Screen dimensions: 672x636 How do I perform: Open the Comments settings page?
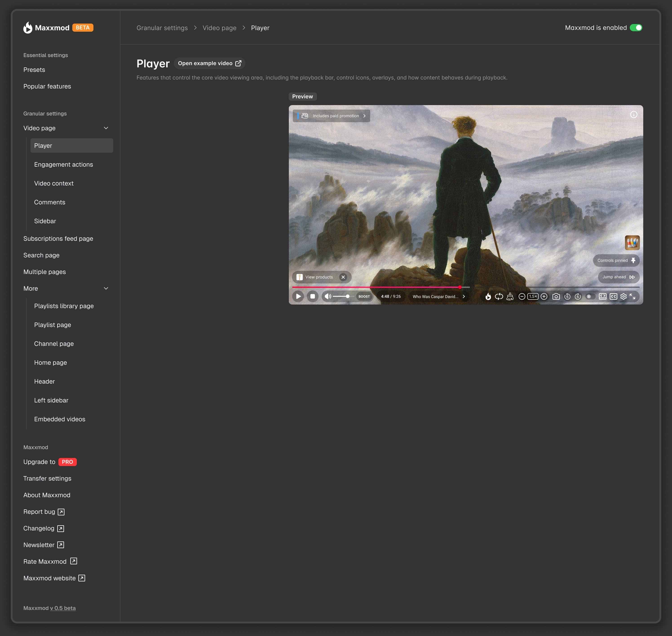50,202
